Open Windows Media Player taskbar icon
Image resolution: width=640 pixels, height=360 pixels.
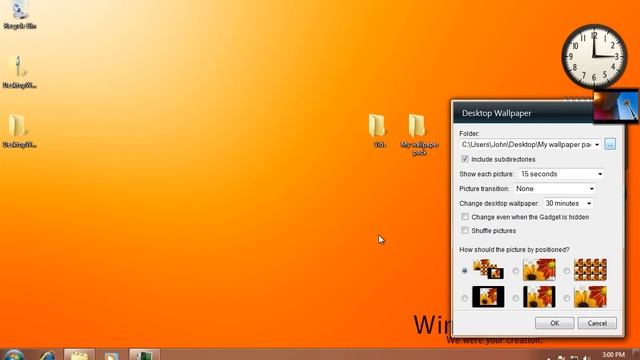click(111, 356)
